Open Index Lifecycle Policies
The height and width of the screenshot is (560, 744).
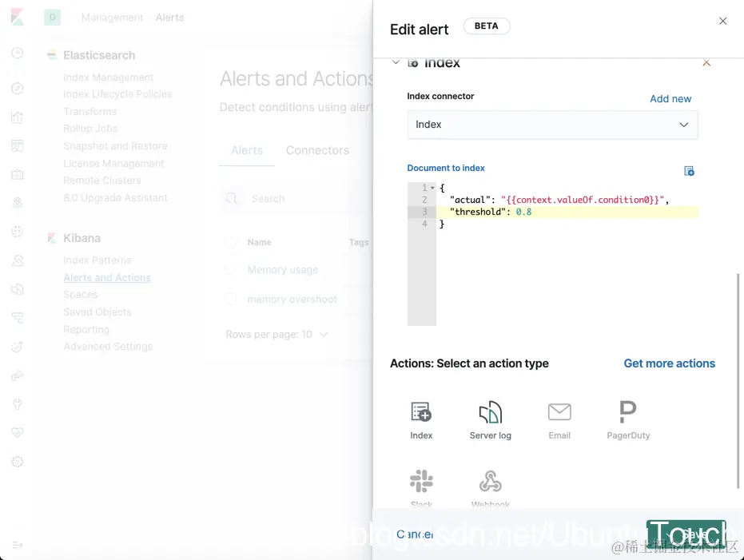(x=117, y=94)
